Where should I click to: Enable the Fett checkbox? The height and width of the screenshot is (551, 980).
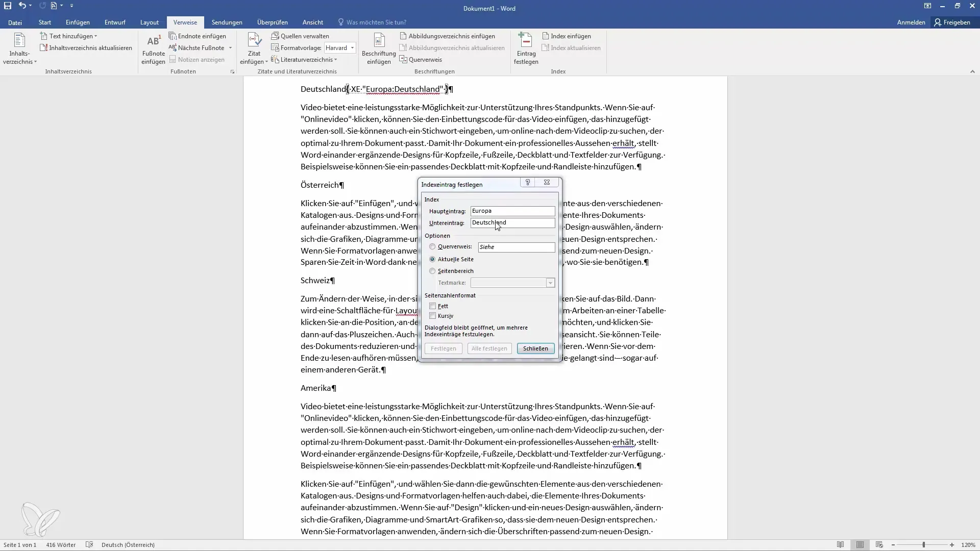(433, 306)
